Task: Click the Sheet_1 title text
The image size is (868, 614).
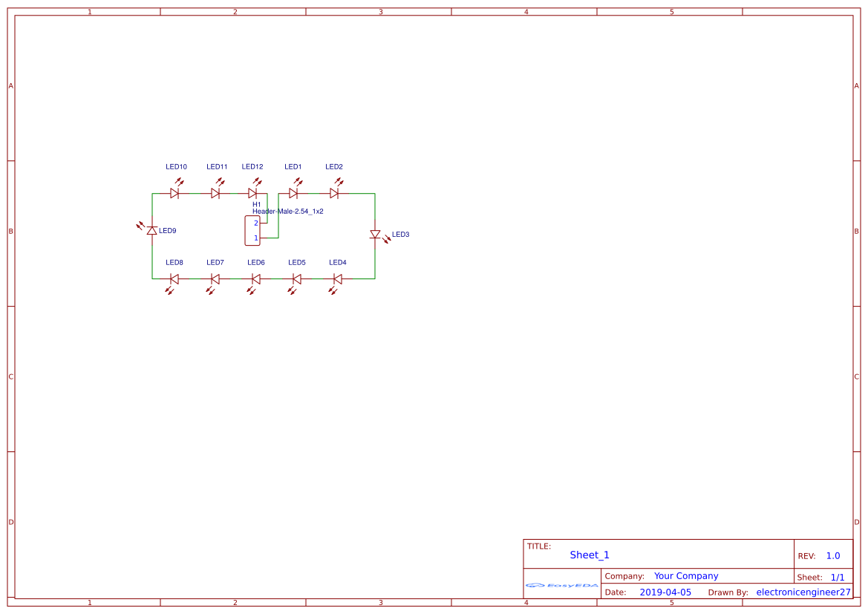Action: [590, 555]
